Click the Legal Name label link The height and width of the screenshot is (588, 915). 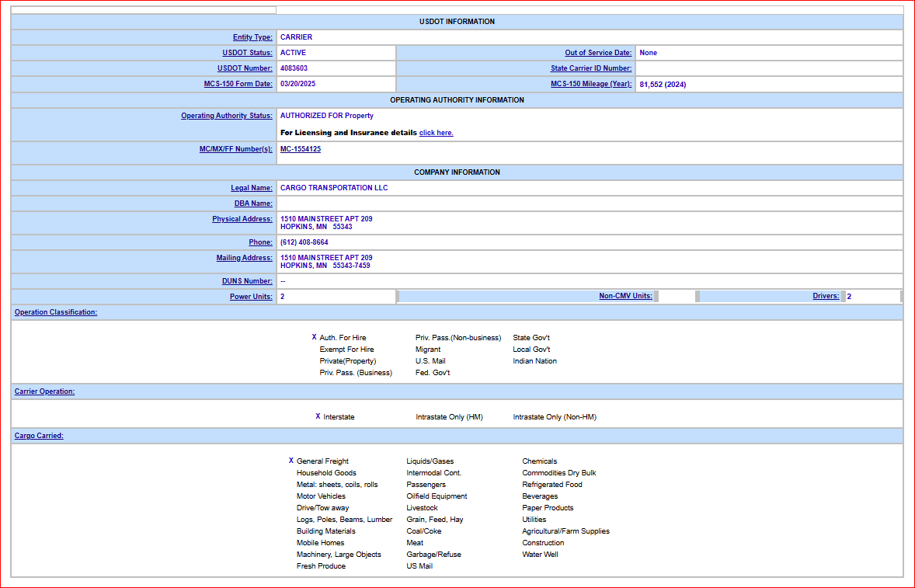(252, 188)
